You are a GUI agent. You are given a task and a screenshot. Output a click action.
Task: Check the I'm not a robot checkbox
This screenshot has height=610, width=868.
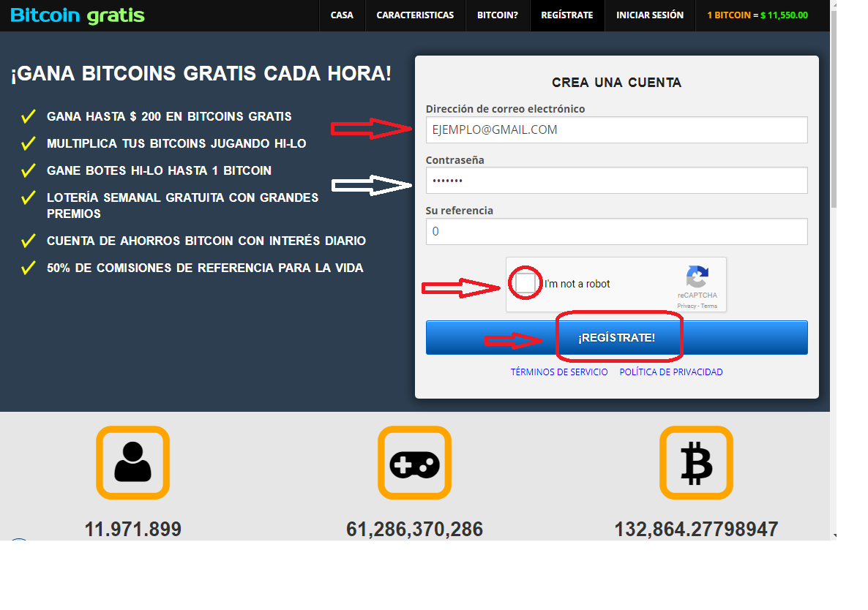point(525,283)
